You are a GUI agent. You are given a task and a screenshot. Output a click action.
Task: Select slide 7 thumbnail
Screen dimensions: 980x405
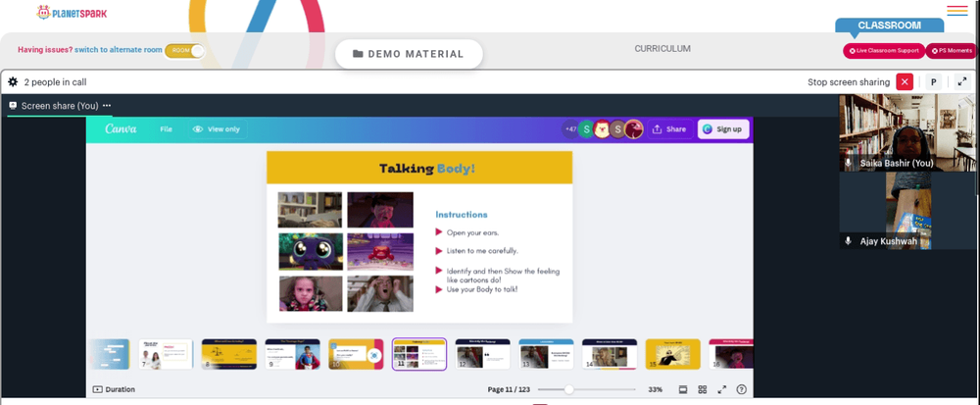tap(165, 354)
